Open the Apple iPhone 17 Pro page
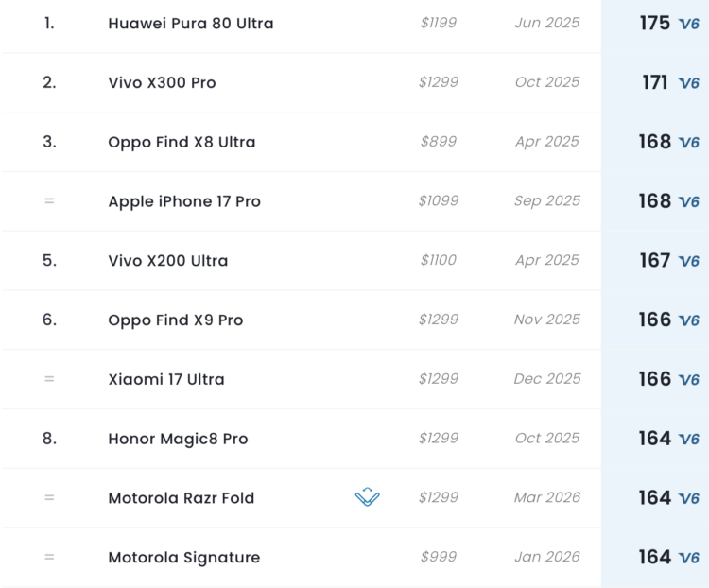Viewport: 709px width, 588px height. [184, 201]
